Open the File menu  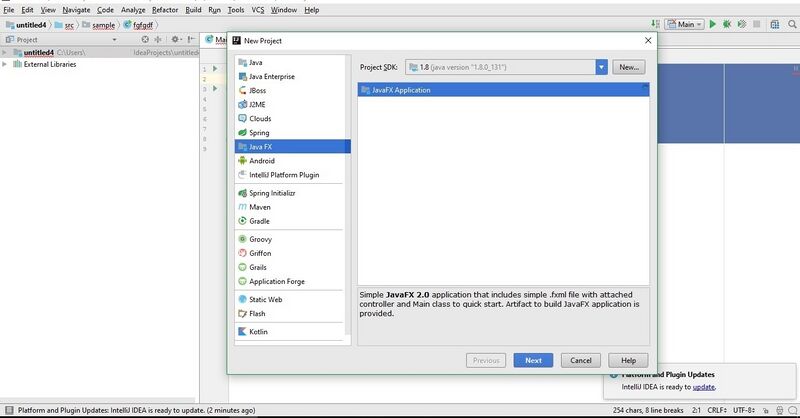(x=9, y=10)
